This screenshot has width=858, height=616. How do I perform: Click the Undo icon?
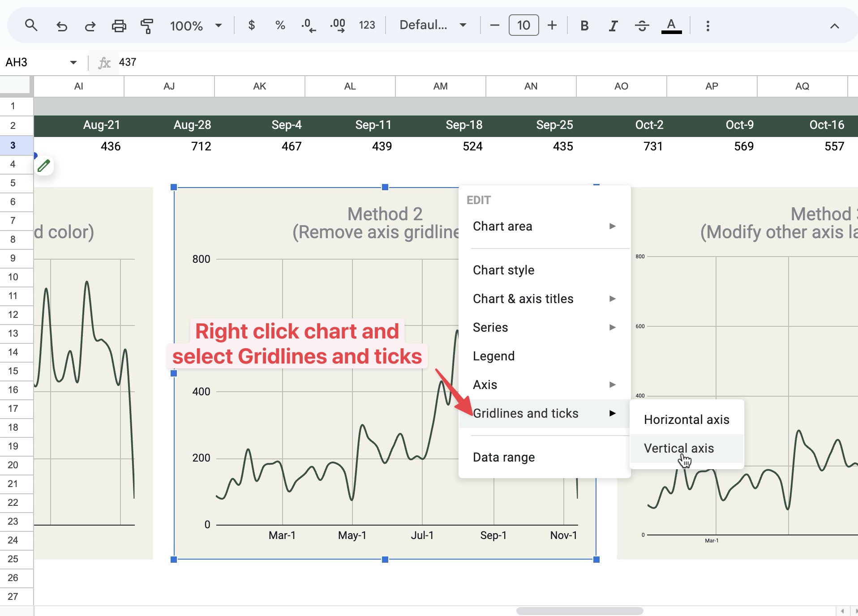click(62, 26)
